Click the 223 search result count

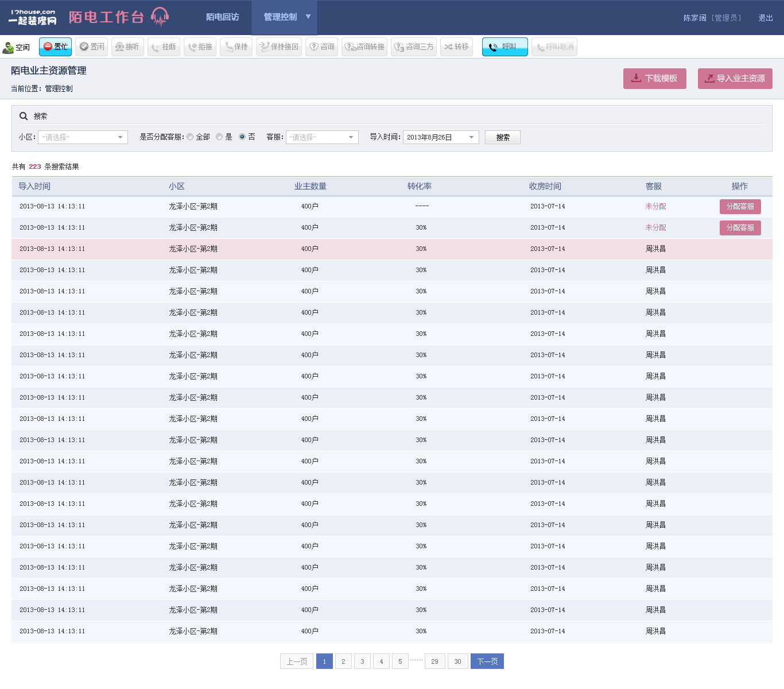pos(35,167)
